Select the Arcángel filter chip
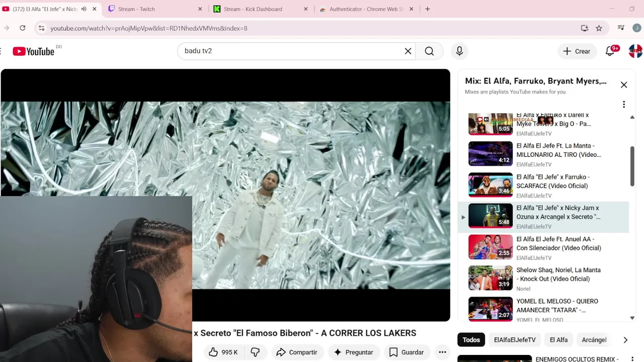The width and height of the screenshot is (644, 362). click(x=594, y=340)
